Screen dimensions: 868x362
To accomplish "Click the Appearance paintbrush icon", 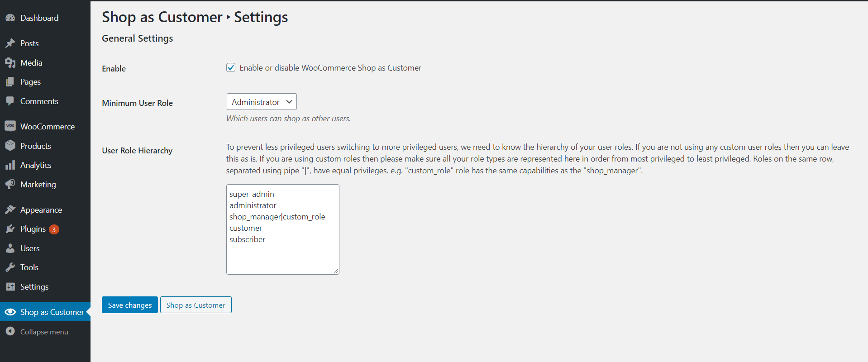I will pos(10,210).
